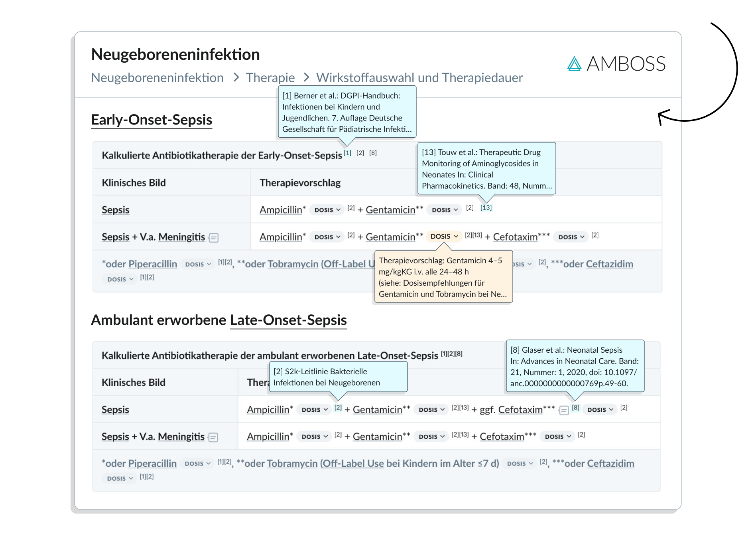Viewport: 756px width, 541px height.
Task: Expand DOSIS for Piperacillin in first footnote
Action: click(198, 264)
